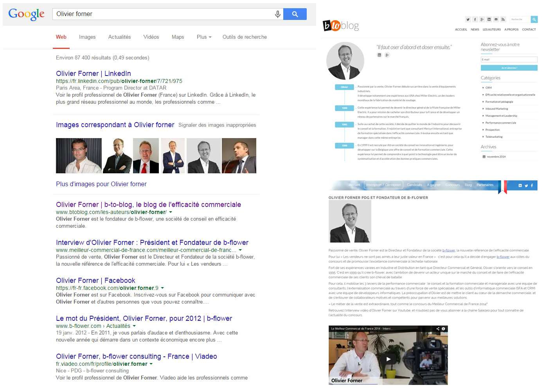The height and width of the screenshot is (392, 545).
Task: Open LES AUTEURS in b-to-blog menu
Action: 492,29
